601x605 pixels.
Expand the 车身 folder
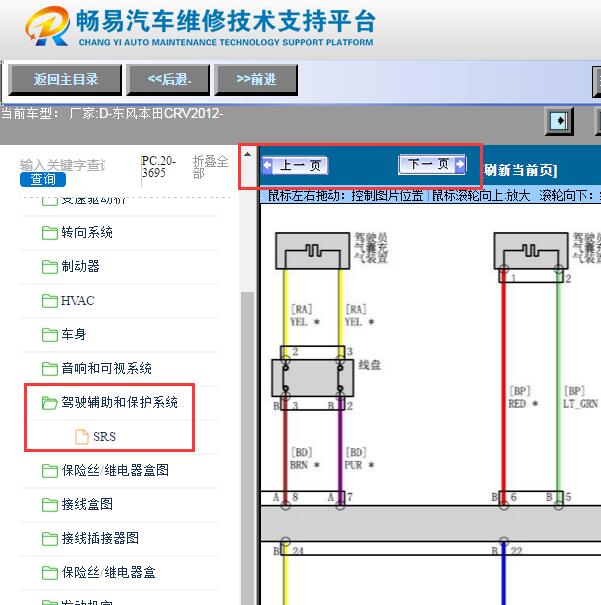pyautogui.click(x=73, y=335)
